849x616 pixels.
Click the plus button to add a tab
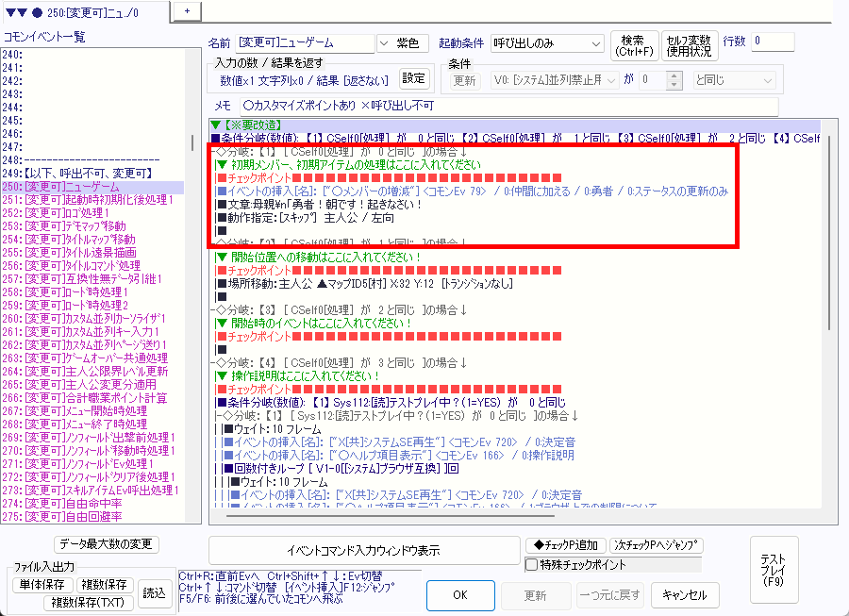coord(186,9)
